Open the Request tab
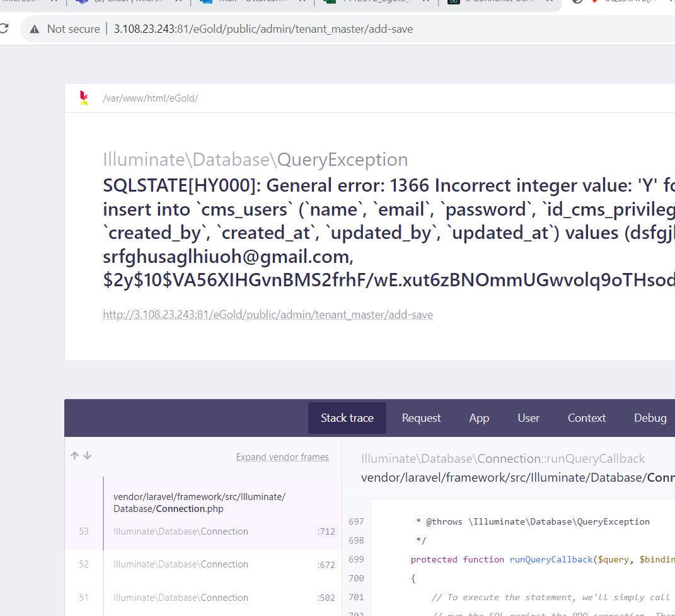 point(421,418)
